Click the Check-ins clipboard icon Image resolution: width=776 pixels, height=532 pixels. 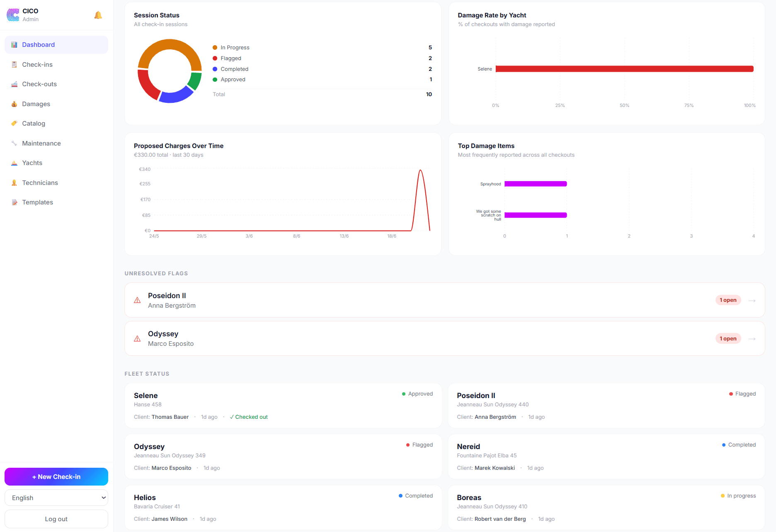[14, 65]
